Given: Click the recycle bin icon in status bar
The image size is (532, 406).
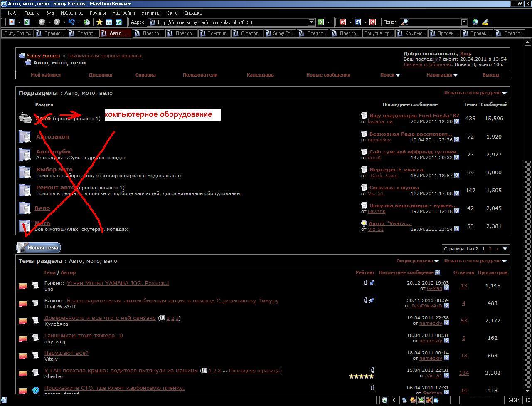Looking at the screenshot, I should coord(384,400).
